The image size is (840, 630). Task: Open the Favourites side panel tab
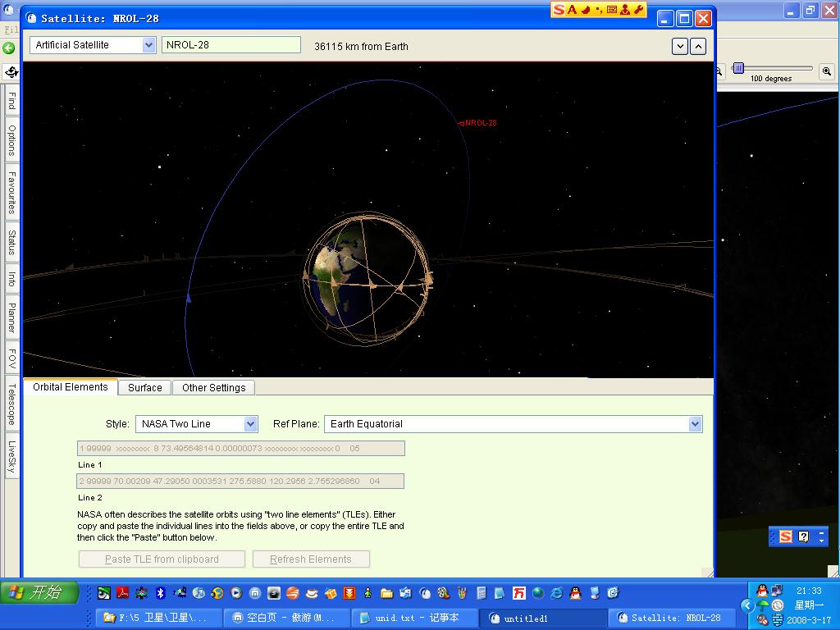(x=11, y=192)
